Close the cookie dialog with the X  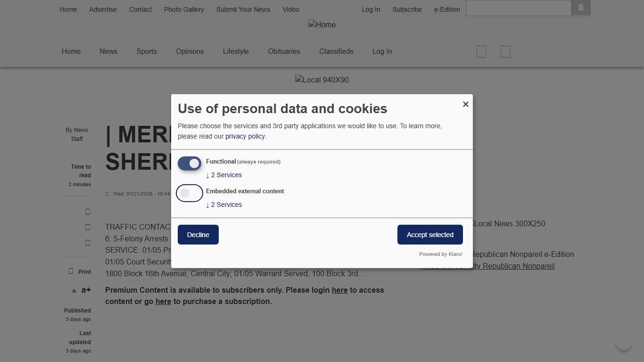tap(465, 104)
